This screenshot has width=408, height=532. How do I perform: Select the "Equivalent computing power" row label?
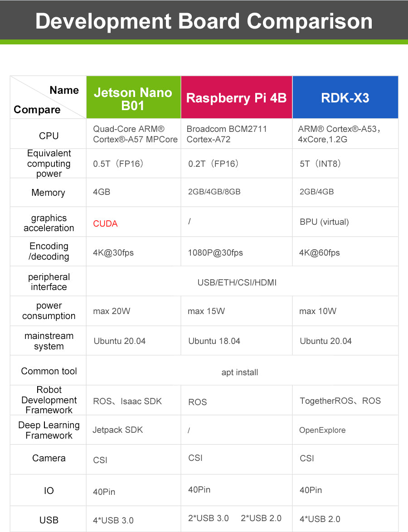tap(49, 163)
